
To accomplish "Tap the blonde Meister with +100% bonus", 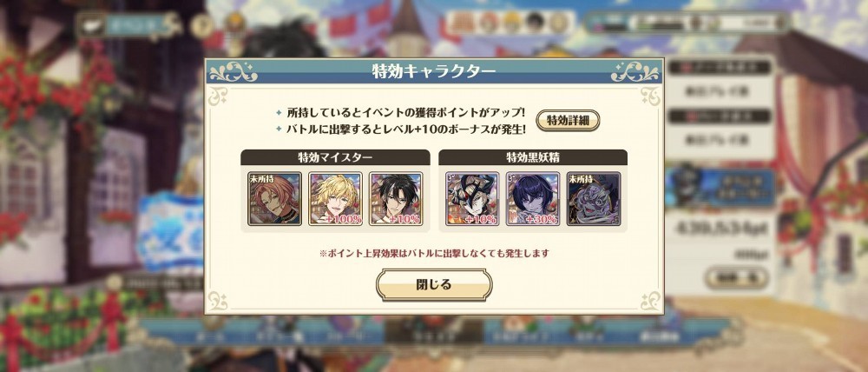I will point(335,198).
